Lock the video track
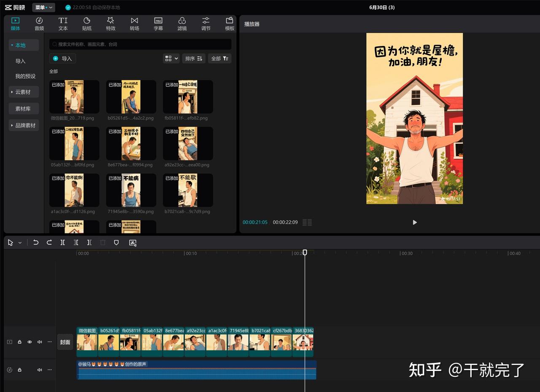Viewport: 540px width, 392px height. coord(19,342)
